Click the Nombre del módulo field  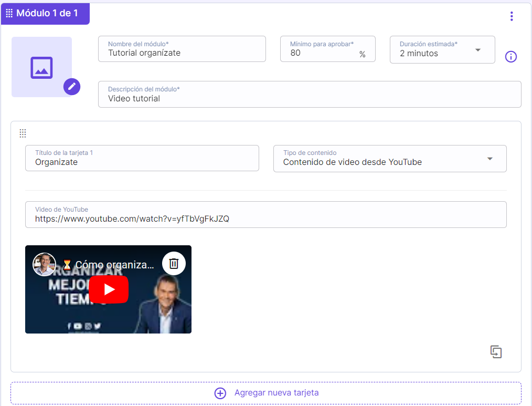182,49
